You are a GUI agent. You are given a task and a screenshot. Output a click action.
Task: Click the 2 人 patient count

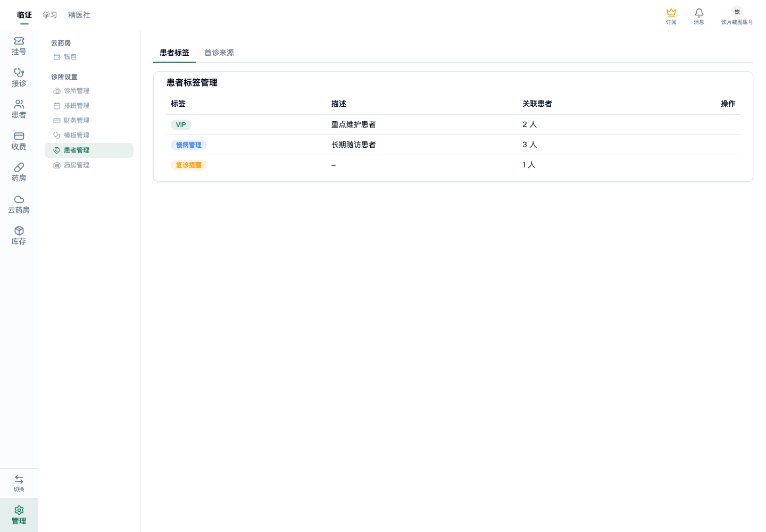[530, 124]
